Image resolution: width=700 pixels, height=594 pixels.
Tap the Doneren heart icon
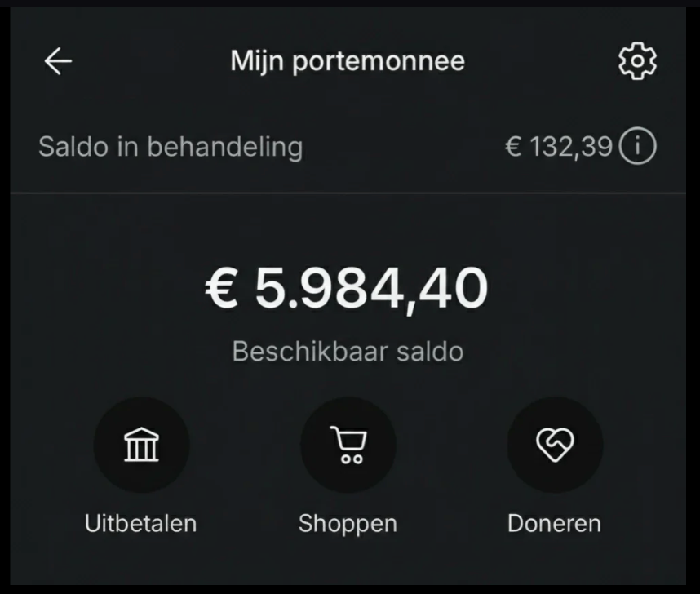555,445
